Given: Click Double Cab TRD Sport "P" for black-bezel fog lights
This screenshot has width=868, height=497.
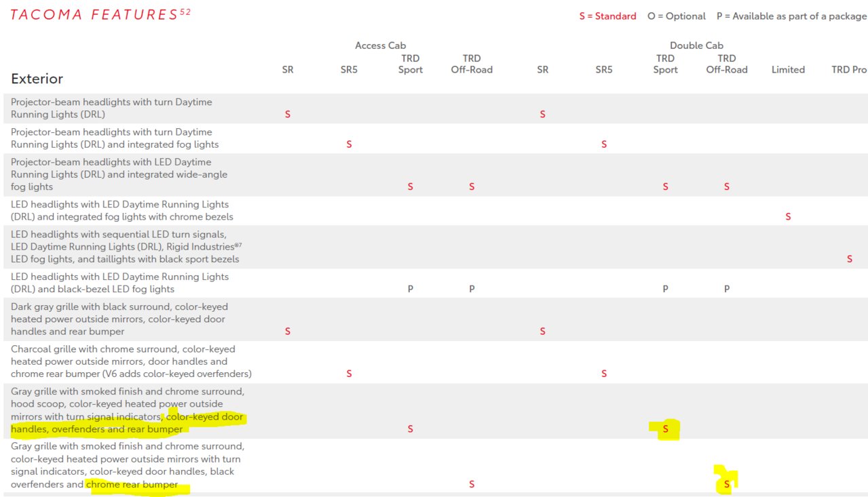Looking at the screenshot, I should tap(666, 289).
